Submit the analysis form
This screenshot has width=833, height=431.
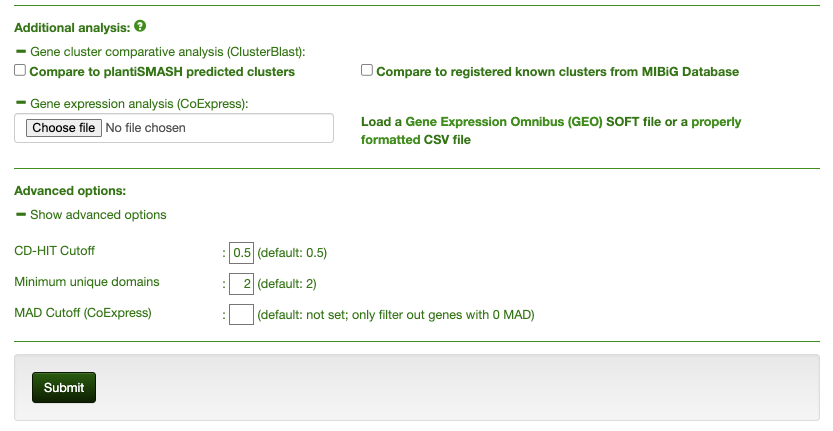(64, 387)
